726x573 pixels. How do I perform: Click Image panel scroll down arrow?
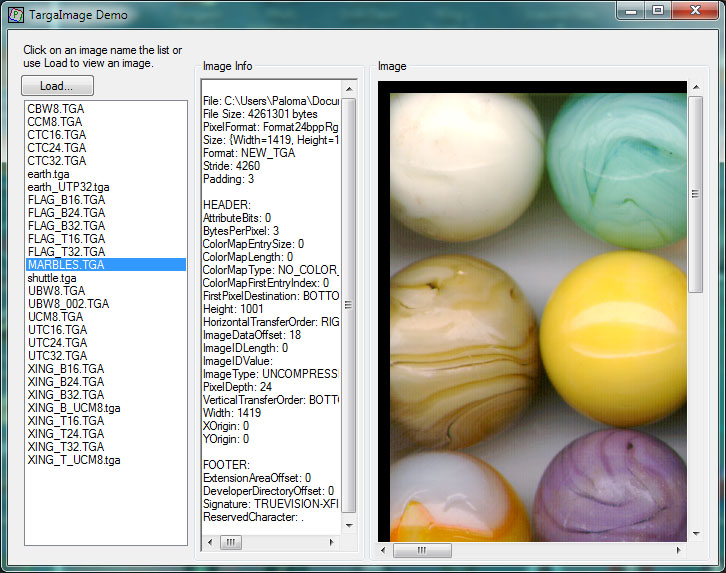coord(695,534)
